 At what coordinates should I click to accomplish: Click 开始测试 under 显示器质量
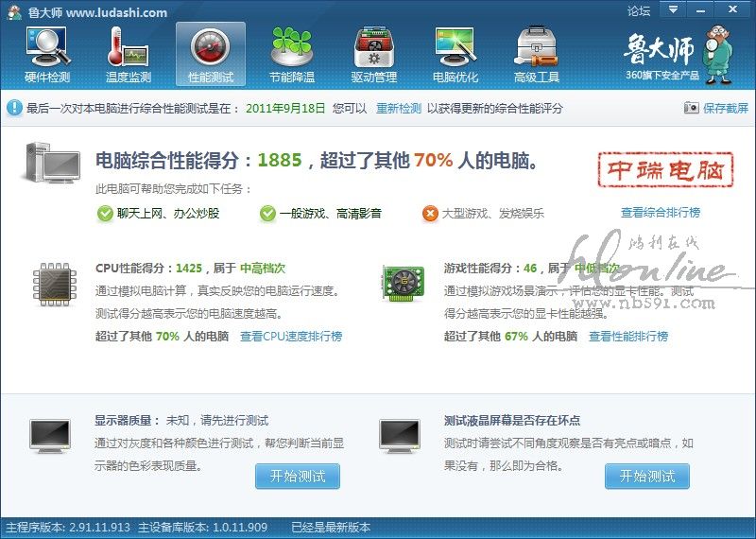298,477
